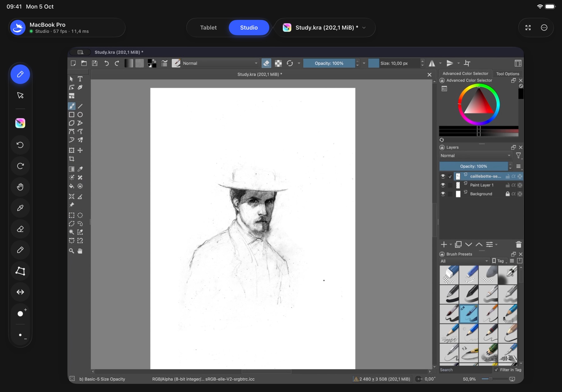
Task: Tap the eyedropper button in left sidebar
Action: pos(20,208)
